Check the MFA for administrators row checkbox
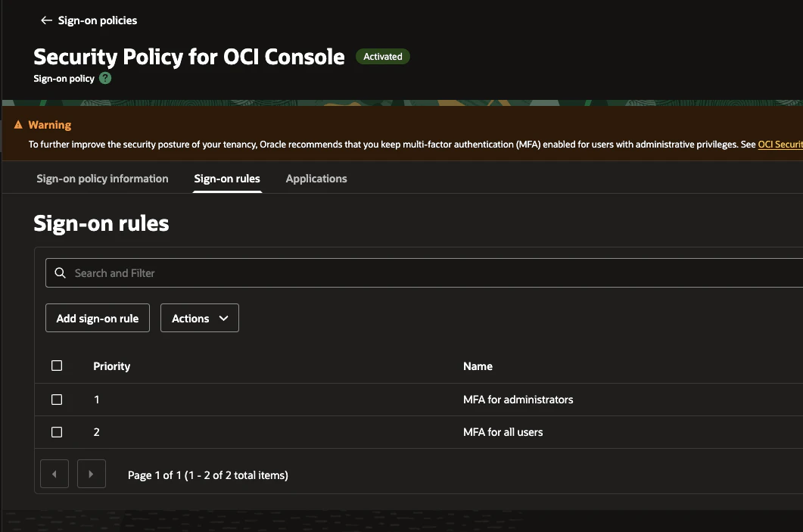 (57, 400)
